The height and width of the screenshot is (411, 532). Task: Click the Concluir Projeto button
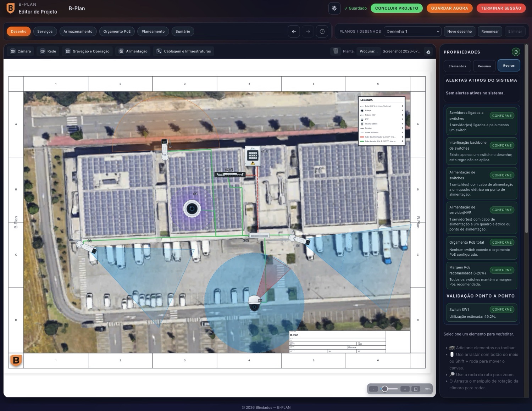pos(397,8)
